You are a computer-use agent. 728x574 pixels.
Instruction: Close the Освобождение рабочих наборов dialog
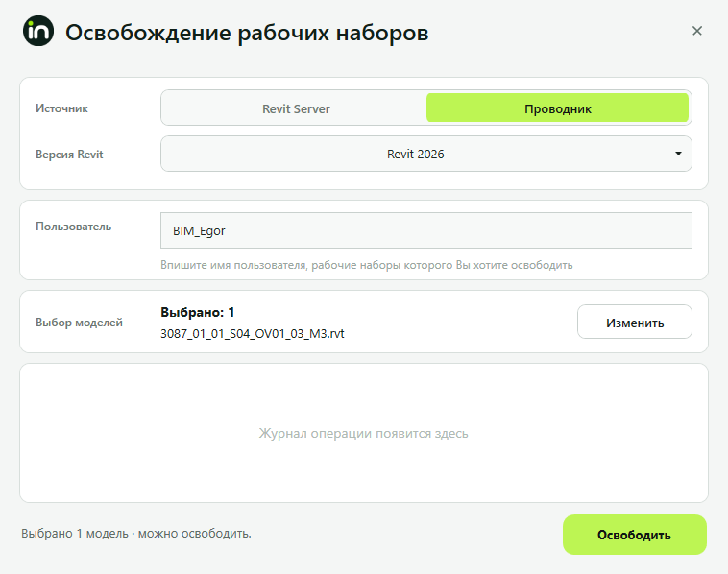[x=697, y=31]
